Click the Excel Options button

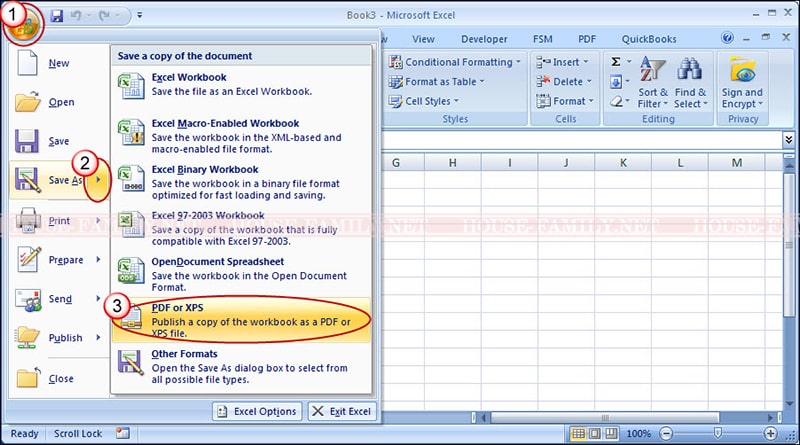(257, 411)
